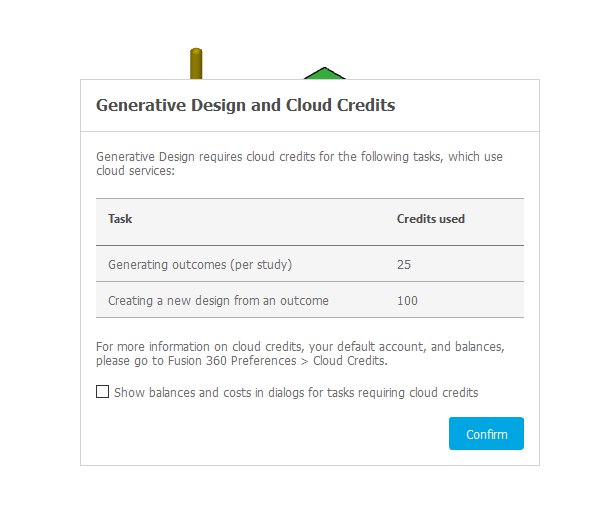Click blank header space right of dialog title
Viewport: 612px width, 507px height.
tap(470, 106)
